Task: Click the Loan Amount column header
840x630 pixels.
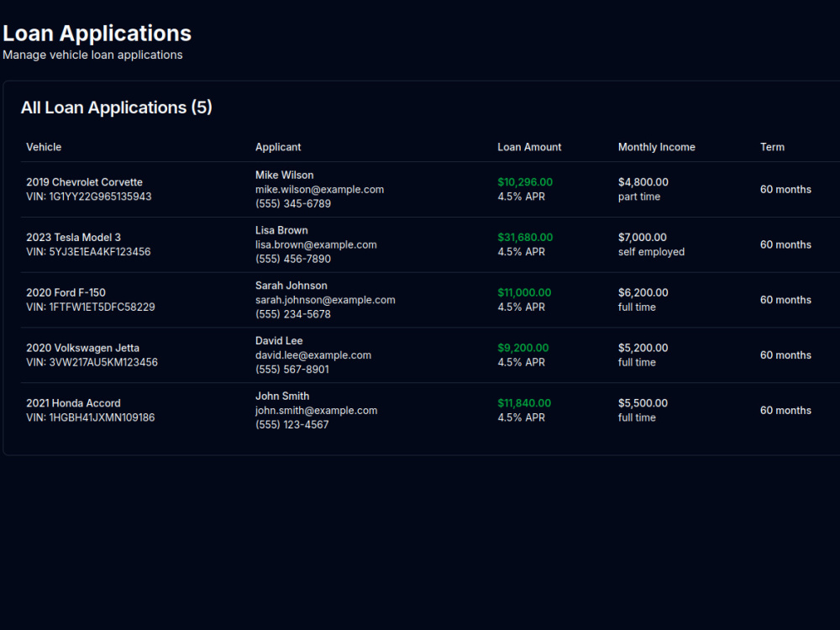Action: (529, 147)
